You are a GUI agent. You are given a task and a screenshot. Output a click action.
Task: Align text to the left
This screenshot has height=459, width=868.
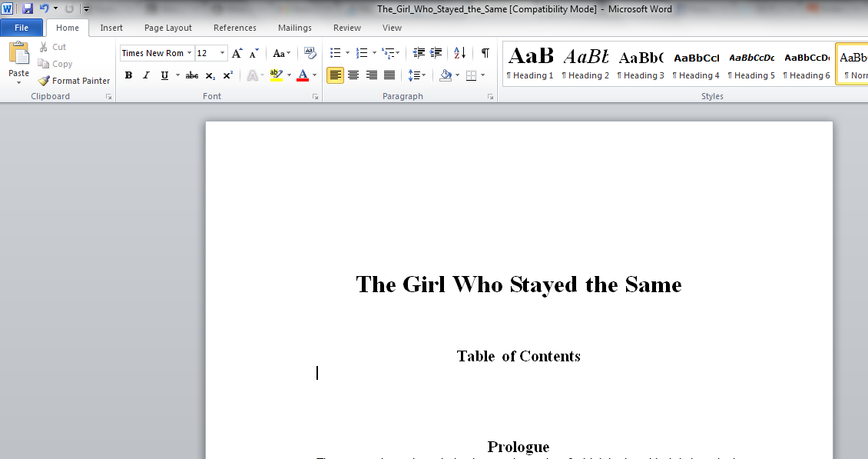pyautogui.click(x=335, y=75)
